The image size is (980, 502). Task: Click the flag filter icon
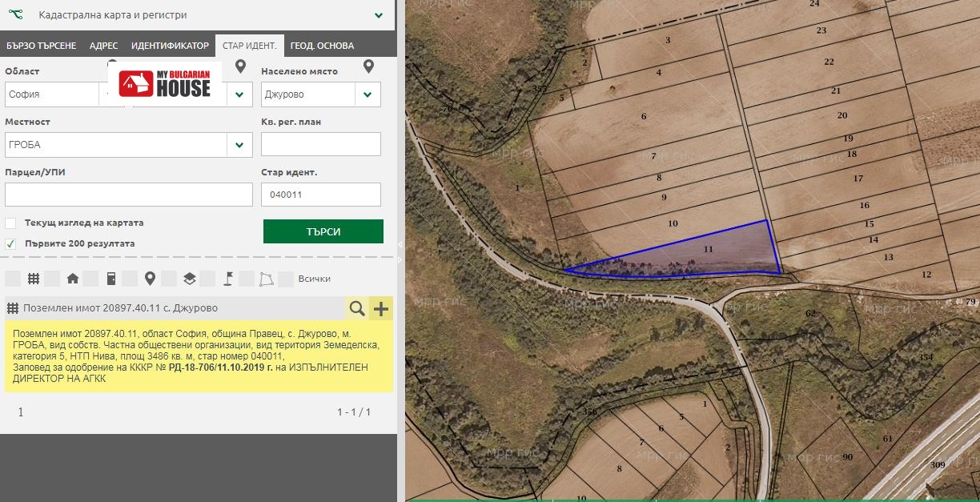tap(228, 279)
